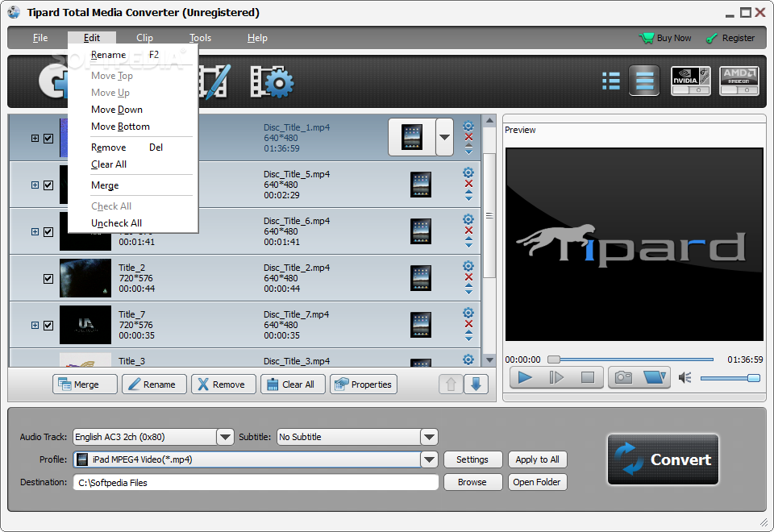774x532 pixels.
Task: Mute the preview audio
Action: point(685,378)
